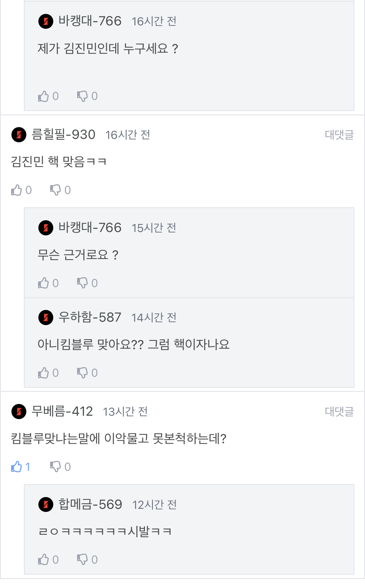
Task: Like 바캥대-766's reply '무슨 근거로요 ?'
Action: click(x=44, y=283)
